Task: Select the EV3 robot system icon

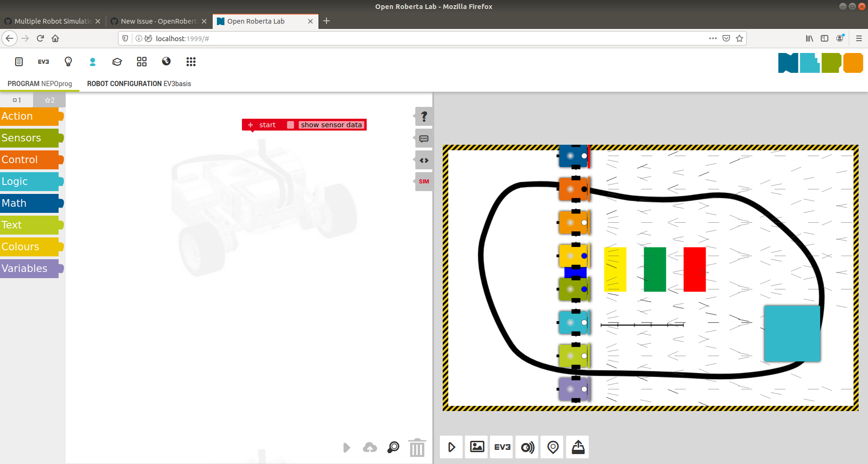Action: point(43,61)
